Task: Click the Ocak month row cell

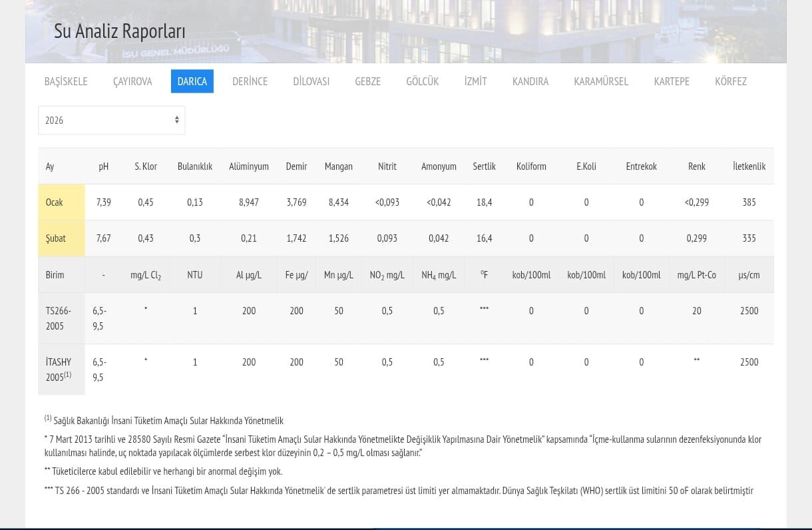Action: (x=55, y=202)
